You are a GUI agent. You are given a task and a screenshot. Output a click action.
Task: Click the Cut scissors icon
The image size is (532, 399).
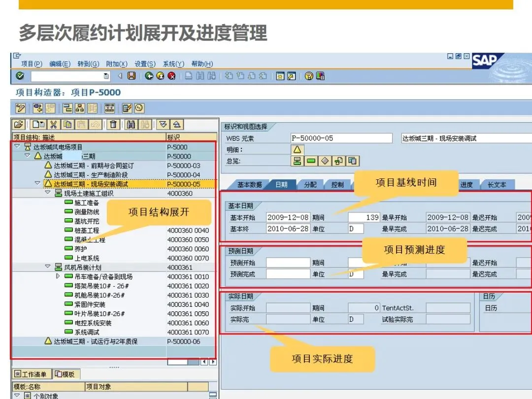pos(53,125)
